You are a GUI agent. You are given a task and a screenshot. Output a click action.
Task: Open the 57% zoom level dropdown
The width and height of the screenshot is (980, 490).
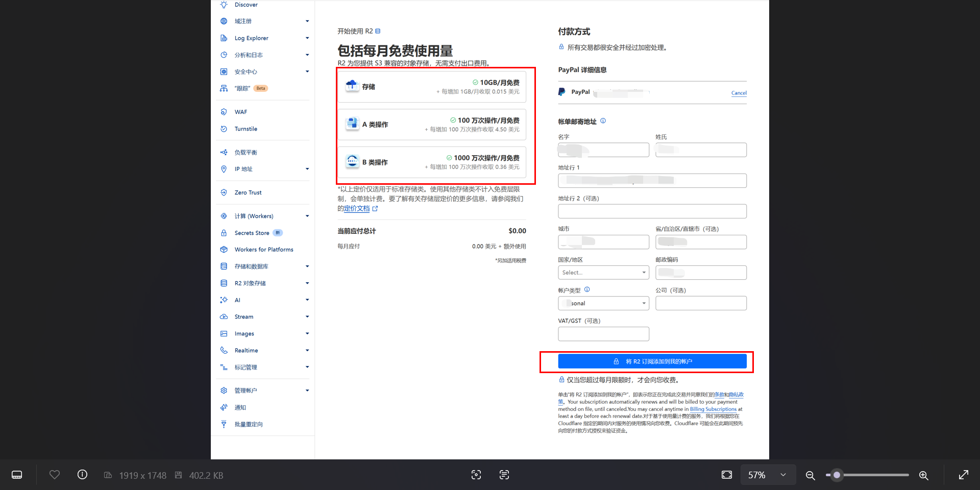(768, 475)
